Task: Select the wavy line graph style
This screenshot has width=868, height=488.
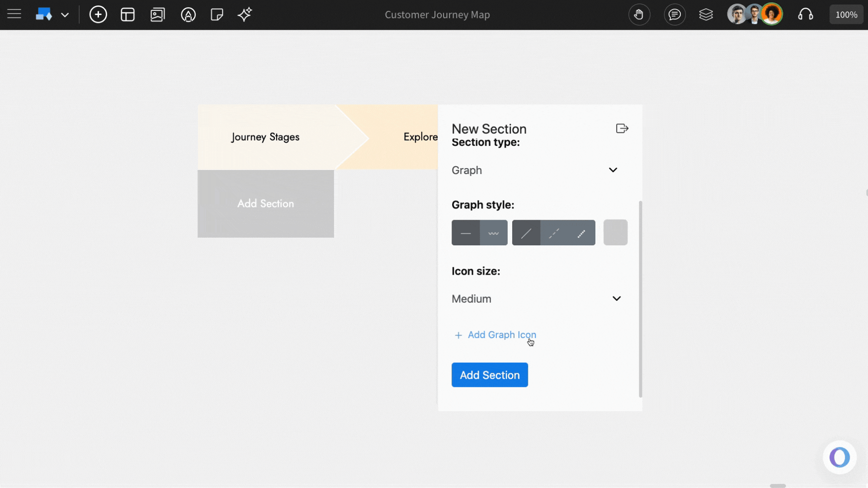Action: 494,232
